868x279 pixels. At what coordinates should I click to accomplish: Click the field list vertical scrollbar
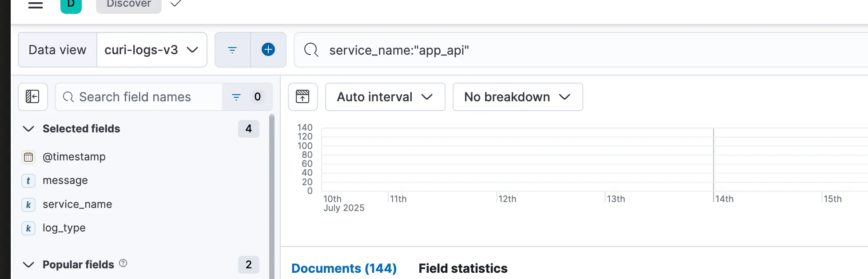[272, 195]
